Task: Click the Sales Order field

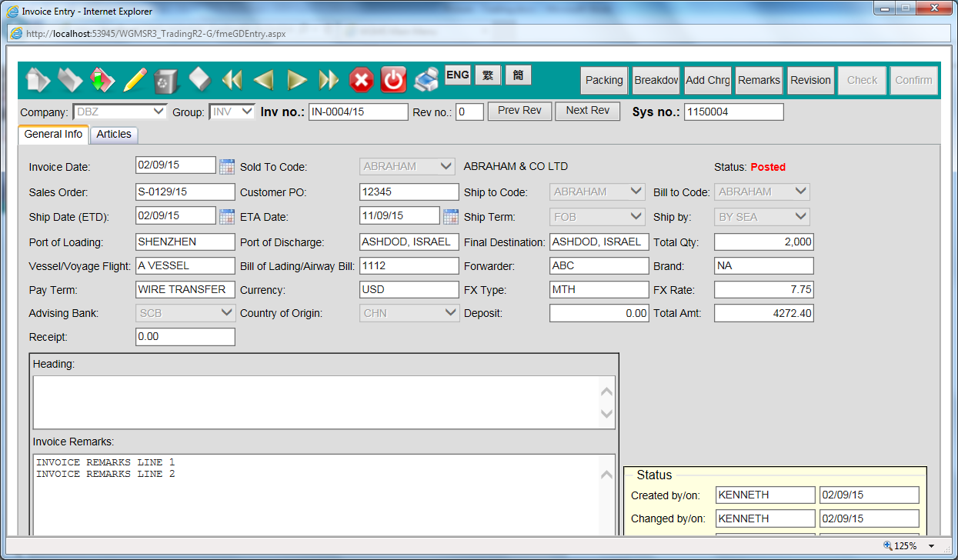Action: [185, 192]
